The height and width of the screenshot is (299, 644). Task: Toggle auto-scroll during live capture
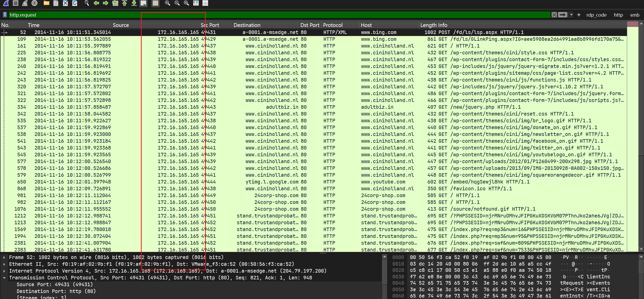click(x=143, y=3)
